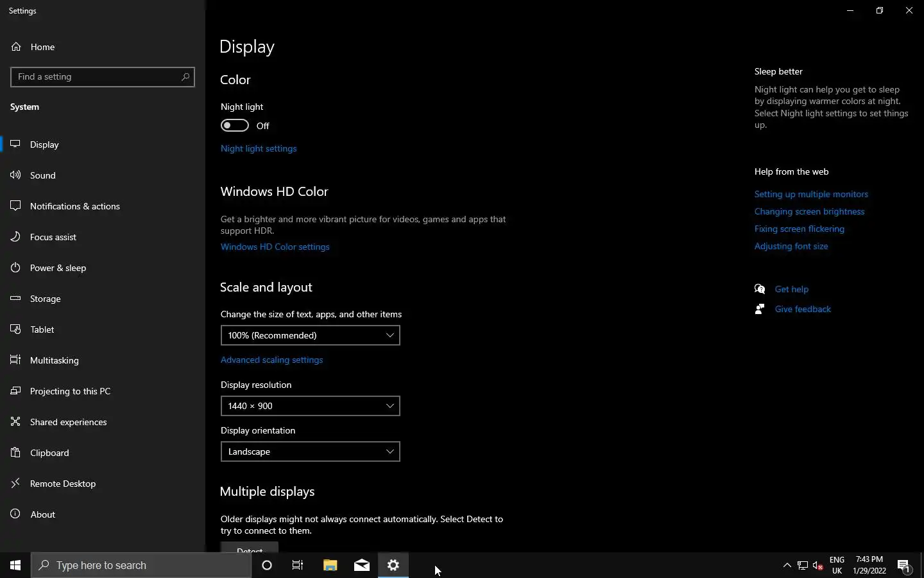Click the taskbar Type here to search box
This screenshot has width=924, height=578.
141,565
